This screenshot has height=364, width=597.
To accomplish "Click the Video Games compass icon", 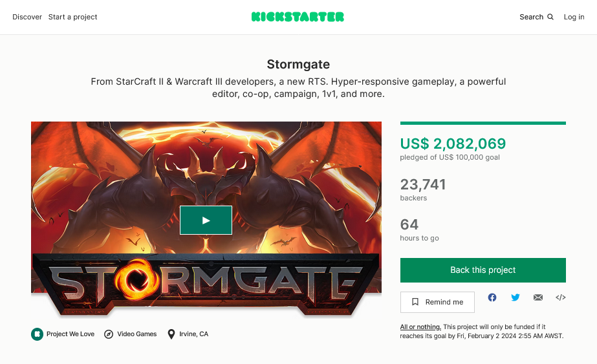I will coord(109,334).
